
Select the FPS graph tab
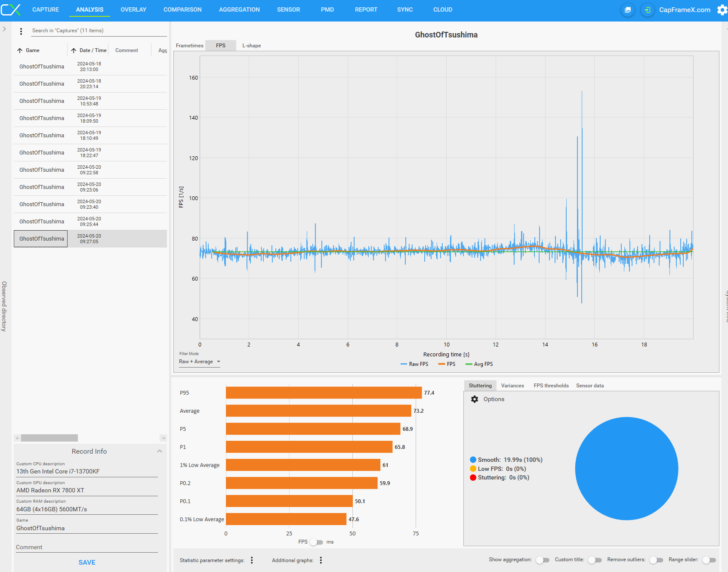point(221,46)
